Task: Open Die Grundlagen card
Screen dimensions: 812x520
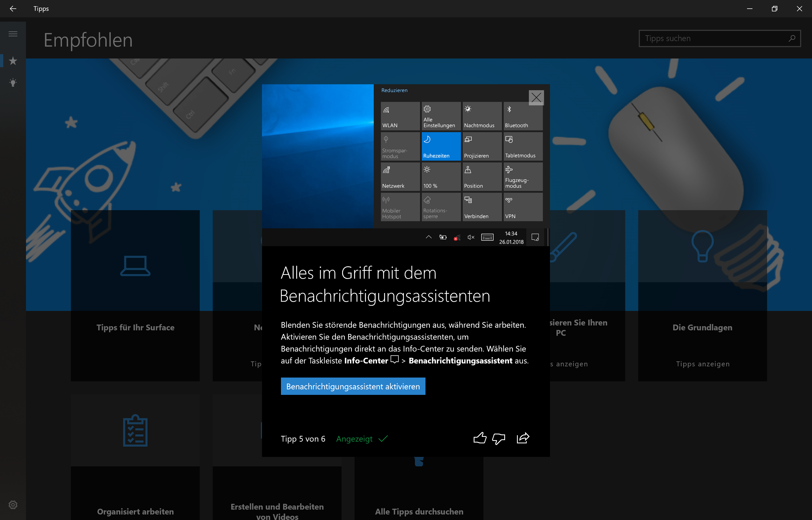Action: [x=702, y=295]
